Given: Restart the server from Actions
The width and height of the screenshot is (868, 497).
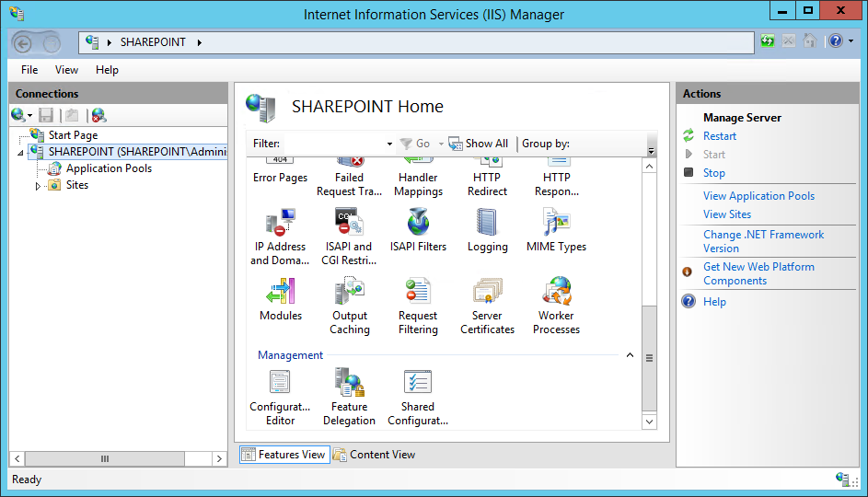Looking at the screenshot, I should click(720, 136).
